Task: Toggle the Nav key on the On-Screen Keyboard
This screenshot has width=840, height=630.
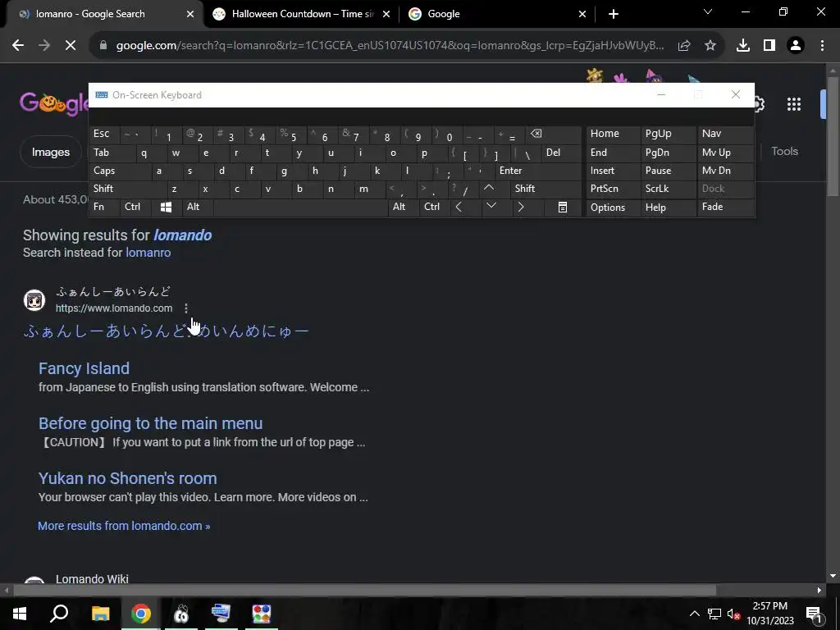Action: point(725,134)
